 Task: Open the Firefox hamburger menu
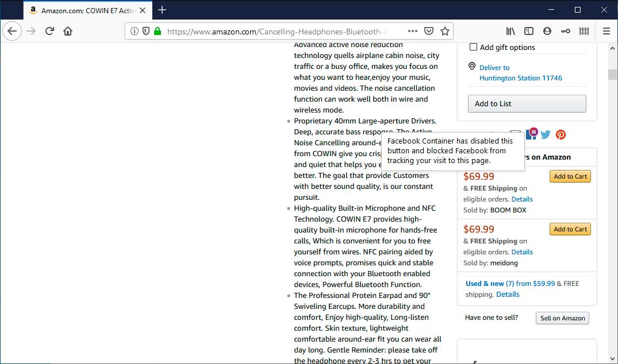click(607, 31)
